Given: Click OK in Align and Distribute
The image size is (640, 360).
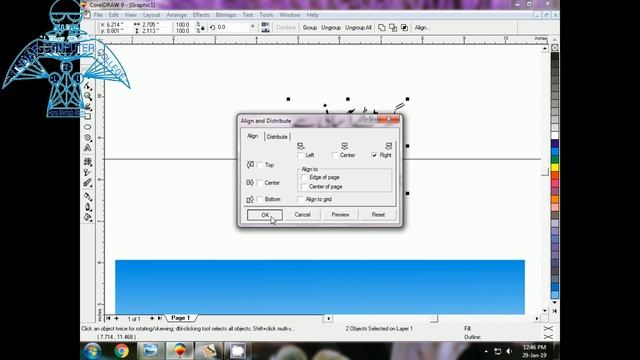Looking at the screenshot, I should (x=265, y=215).
